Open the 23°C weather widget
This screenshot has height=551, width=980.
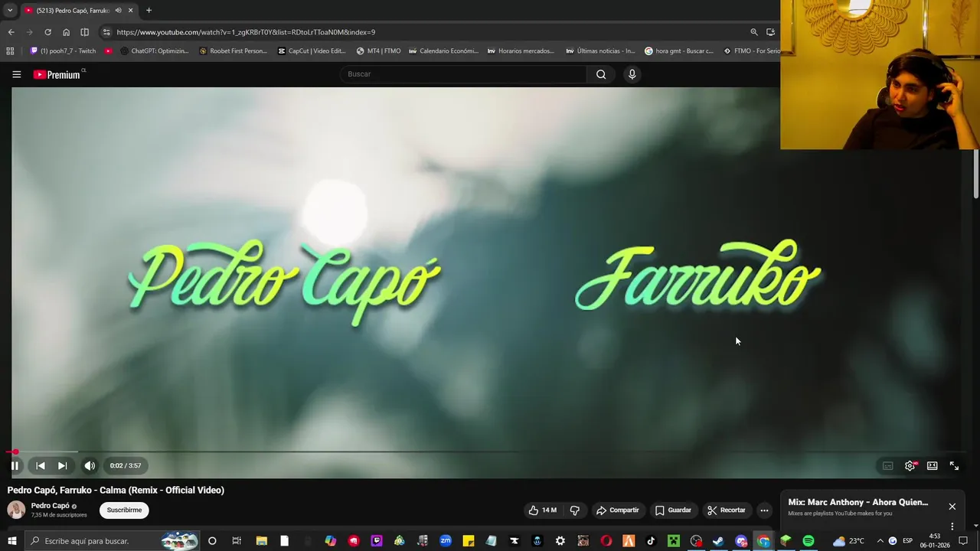[x=848, y=541]
